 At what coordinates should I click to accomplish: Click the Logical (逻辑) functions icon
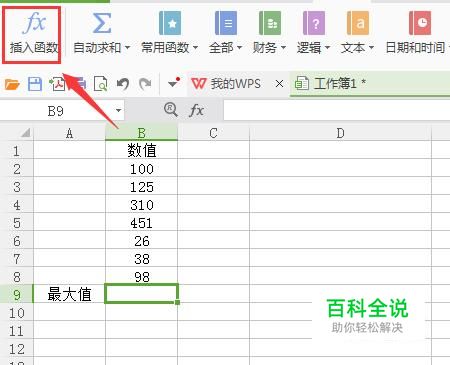coord(314,23)
